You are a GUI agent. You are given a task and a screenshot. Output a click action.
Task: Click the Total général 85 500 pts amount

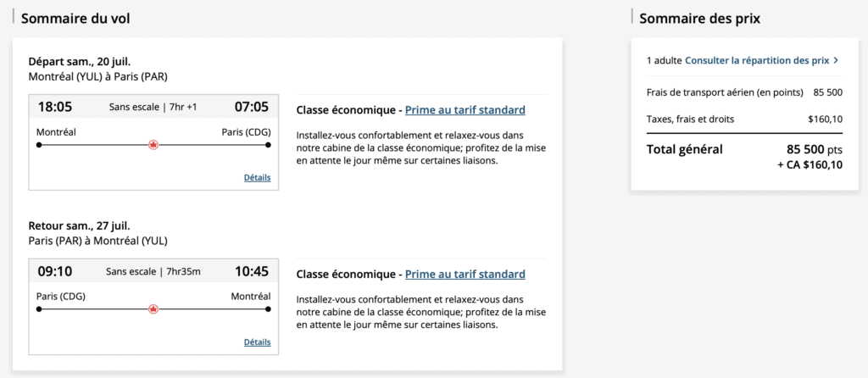[814, 149]
